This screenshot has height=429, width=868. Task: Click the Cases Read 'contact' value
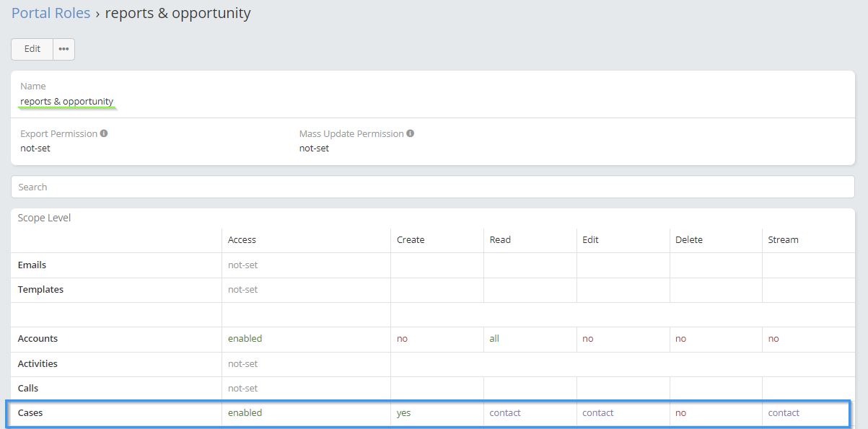pos(505,413)
